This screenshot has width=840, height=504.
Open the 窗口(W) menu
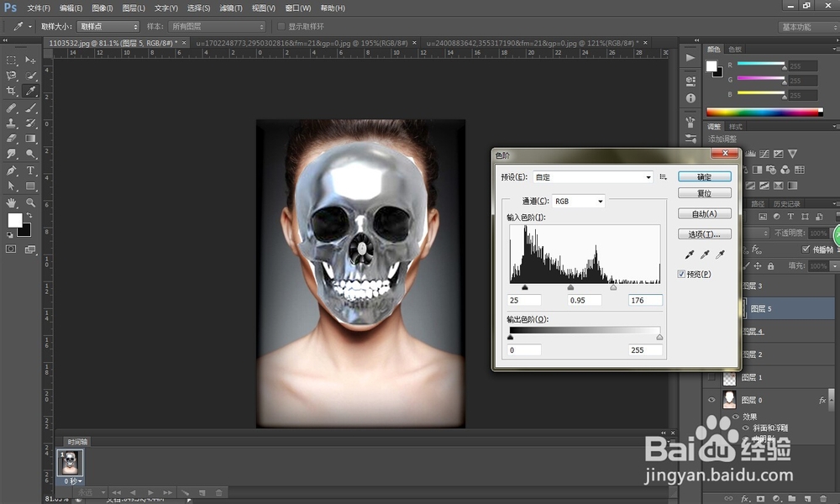tap(298, 8)
